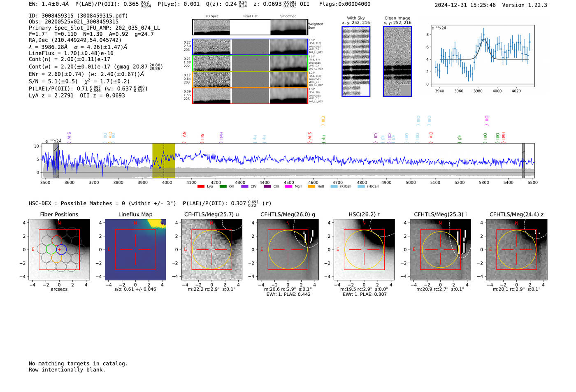Click the 'Cont(n) = 2.00(±0.11)e-17' line
This screenshot has height=392, width=576.
coord(70,59)
